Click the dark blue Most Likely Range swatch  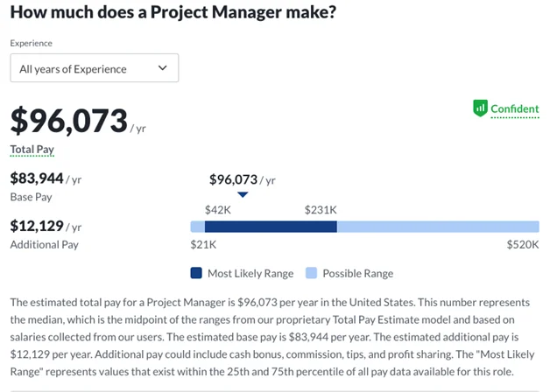click(196, 273)
